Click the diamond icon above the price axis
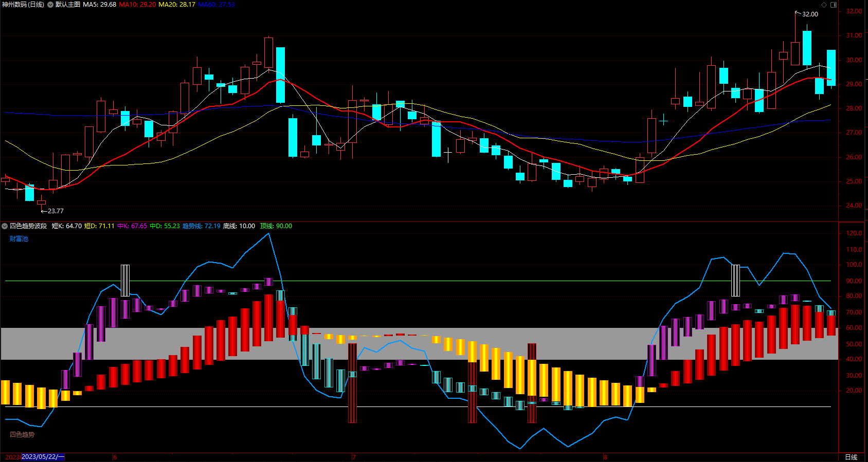The height and width of the screenshot is (462, 868). (x=824, y=5)
